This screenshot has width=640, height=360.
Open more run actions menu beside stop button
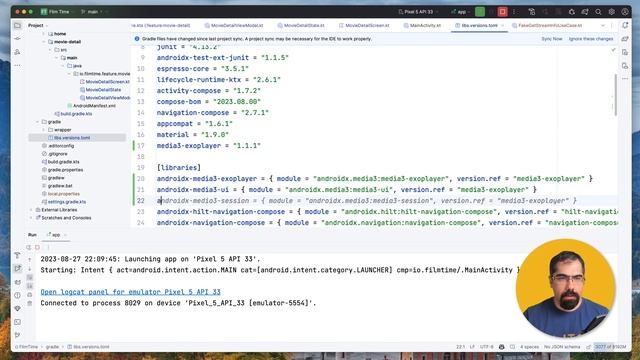[514, 12]
